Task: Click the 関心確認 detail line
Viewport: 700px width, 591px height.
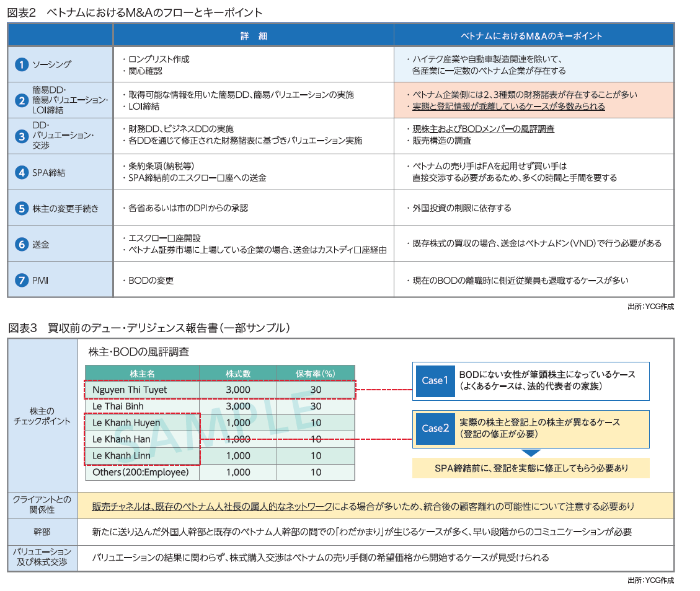Action: tap(142, 71)
